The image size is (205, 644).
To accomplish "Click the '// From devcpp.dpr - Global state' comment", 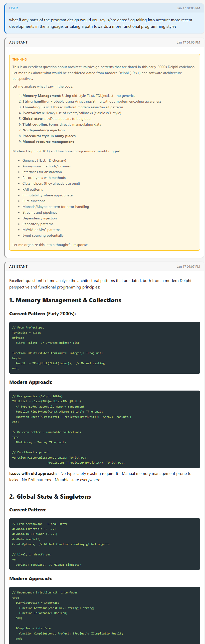I will tap(40, 524).
